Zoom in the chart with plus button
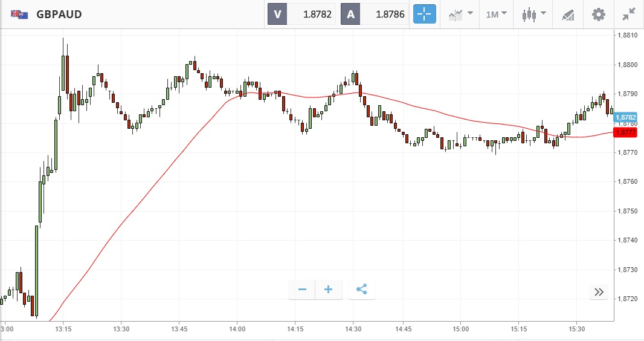Viewport: 644px width, 341px height. [x=329, y=290]
